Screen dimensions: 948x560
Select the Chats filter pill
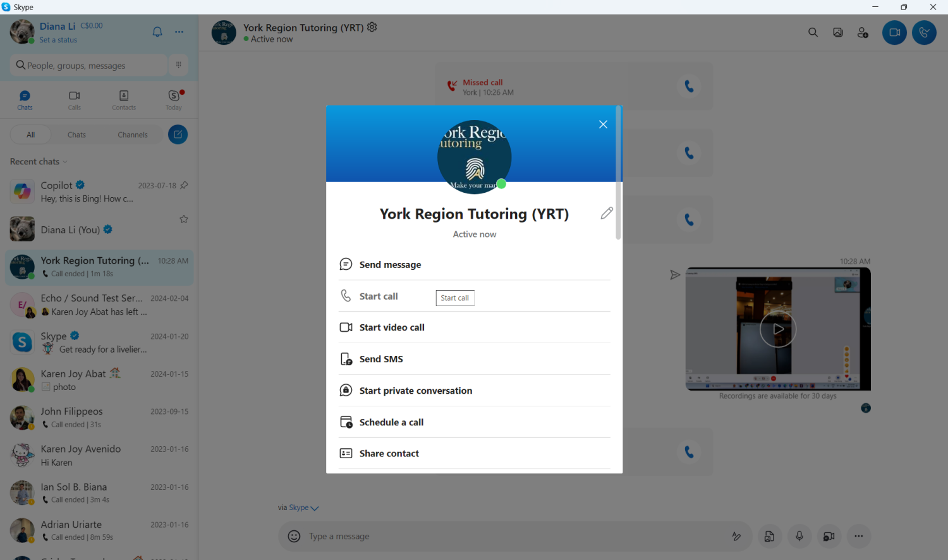tap(76, 135)
